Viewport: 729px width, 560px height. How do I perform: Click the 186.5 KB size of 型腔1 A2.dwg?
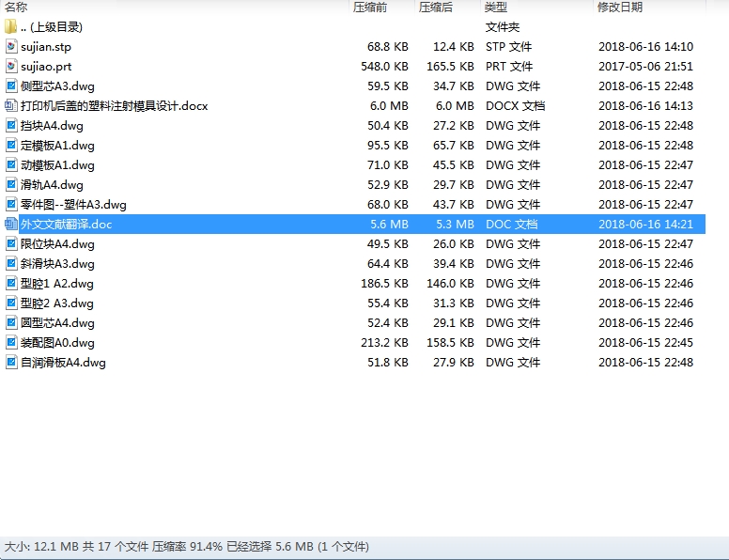pyautogui.click(x=384, y=284)
